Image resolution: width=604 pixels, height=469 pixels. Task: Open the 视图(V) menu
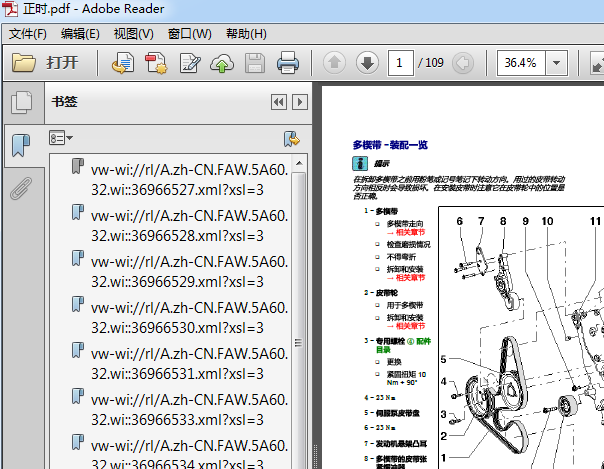(133, 34)
